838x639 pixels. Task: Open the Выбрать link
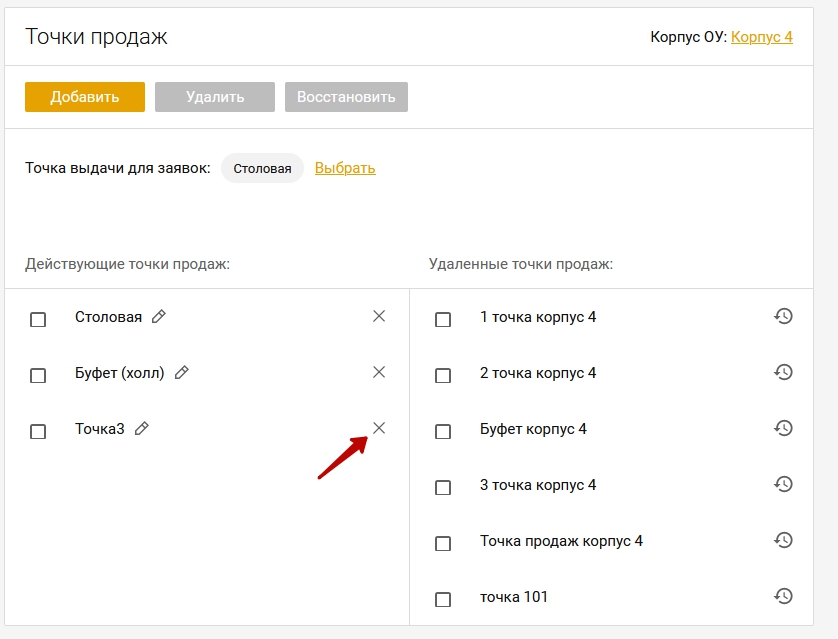(345, 168)
